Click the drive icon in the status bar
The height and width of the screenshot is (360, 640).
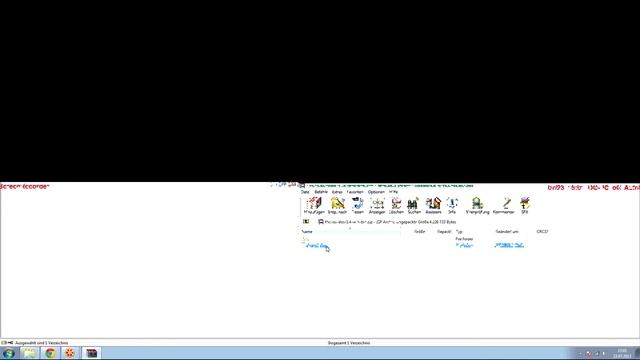(4, 343)
